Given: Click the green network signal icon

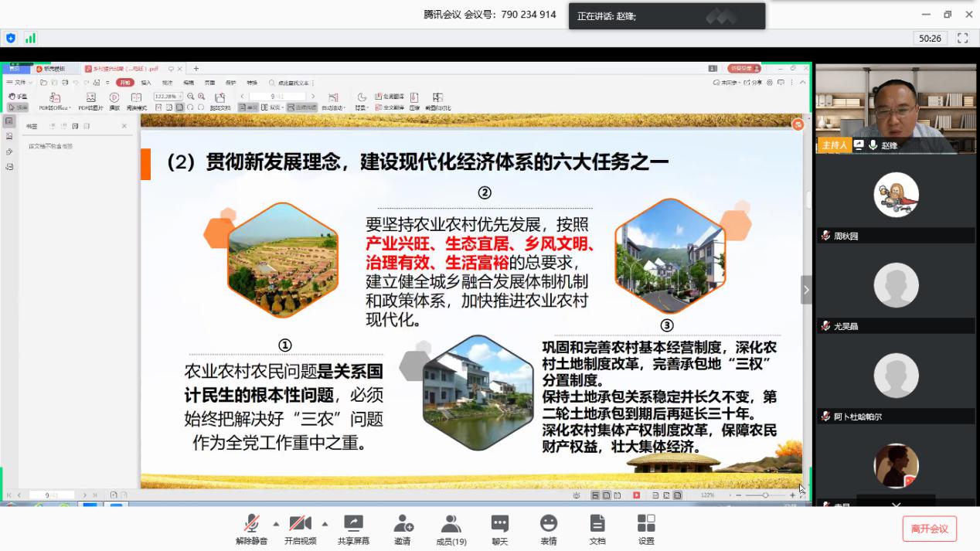Looking at the screenshot, I should point(31,38).
